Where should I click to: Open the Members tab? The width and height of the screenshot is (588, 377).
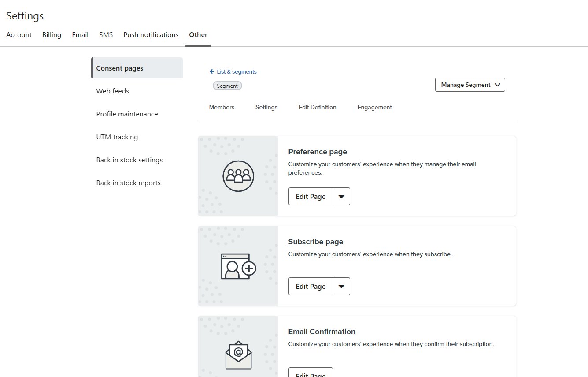(222, 107)
